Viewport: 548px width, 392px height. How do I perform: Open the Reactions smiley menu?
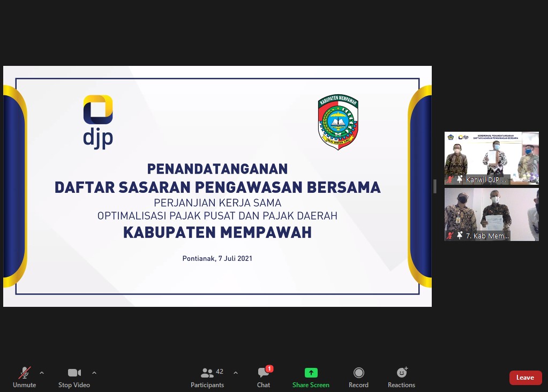click(401, 373)
